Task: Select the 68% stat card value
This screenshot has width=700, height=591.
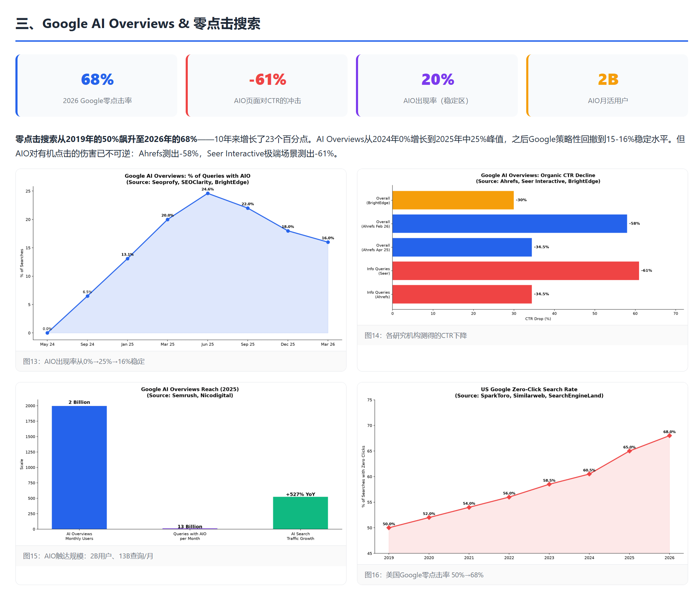Action: pos(97,79)
